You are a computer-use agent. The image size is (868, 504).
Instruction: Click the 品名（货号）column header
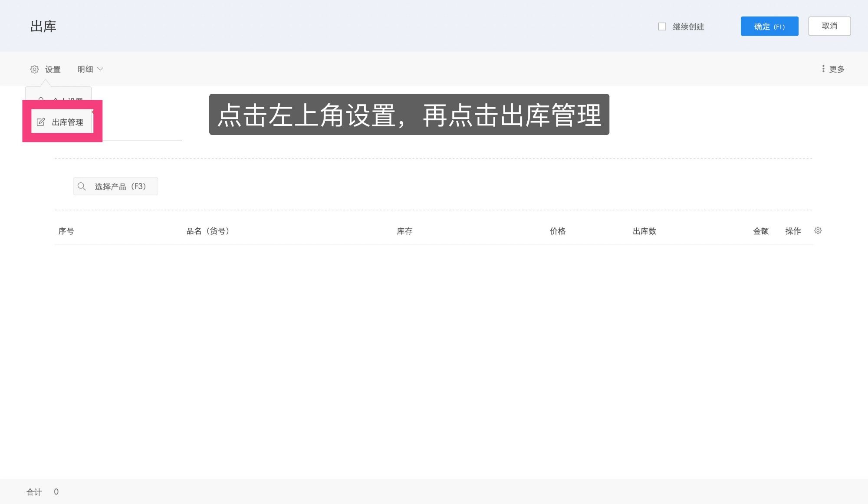point(207,231)
